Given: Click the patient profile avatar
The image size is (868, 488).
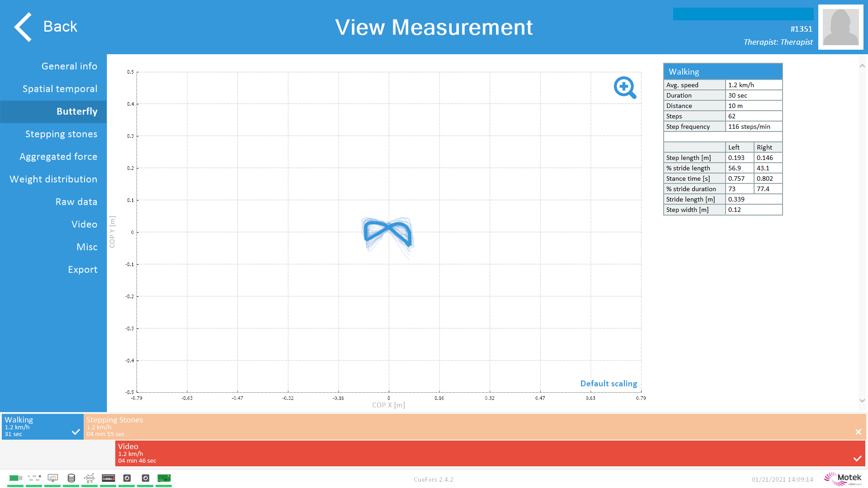Looking at the screenshot, I should [x=840, y=27].
